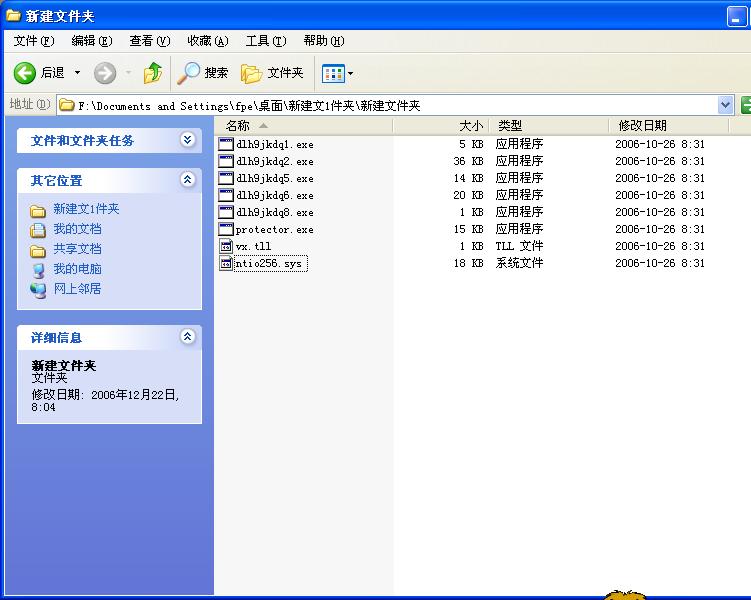Image resolution: width=751 pixels, height=600 pixels.
Task: Open the Views dropdown arrow
Action: pyautogui.click(x=351, y=74)
